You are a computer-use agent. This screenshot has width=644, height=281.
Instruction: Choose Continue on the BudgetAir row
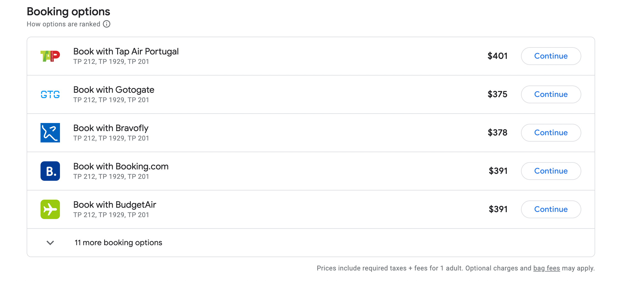(551, 209)
